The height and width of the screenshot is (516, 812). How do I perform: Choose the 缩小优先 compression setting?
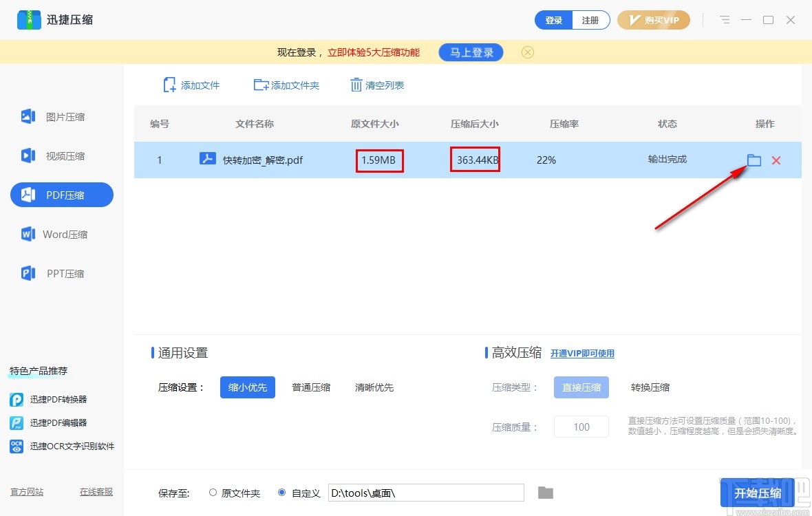(248, 387)
